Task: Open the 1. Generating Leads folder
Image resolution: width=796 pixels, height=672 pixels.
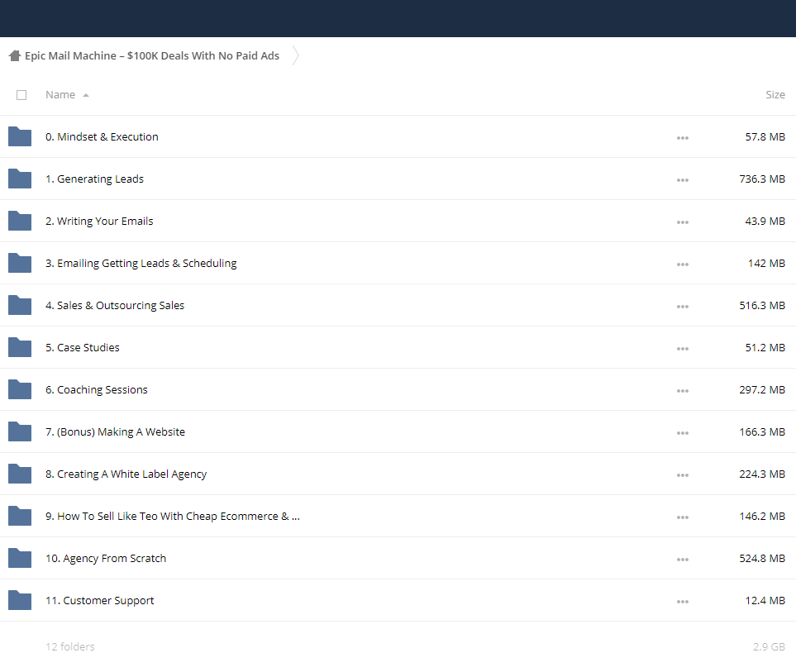Action: [x=94, y=179]
